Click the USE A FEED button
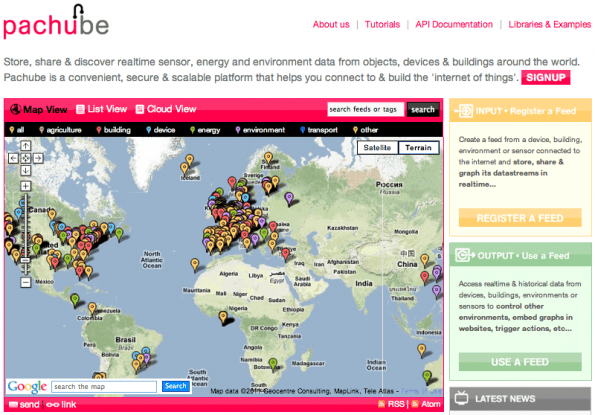Image resolution: width=595 pixels, height=415 pixels. pyautogui.click(x=520, y=362)
